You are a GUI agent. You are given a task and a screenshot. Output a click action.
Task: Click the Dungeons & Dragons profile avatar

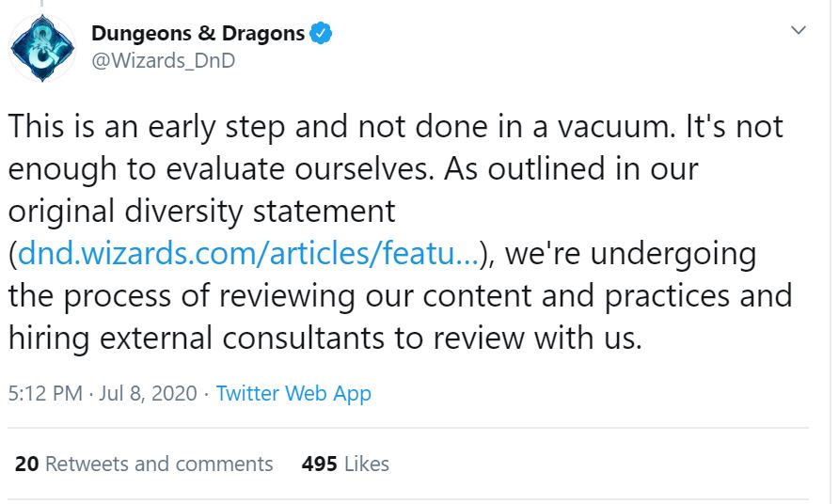click(x=42, y=47)
